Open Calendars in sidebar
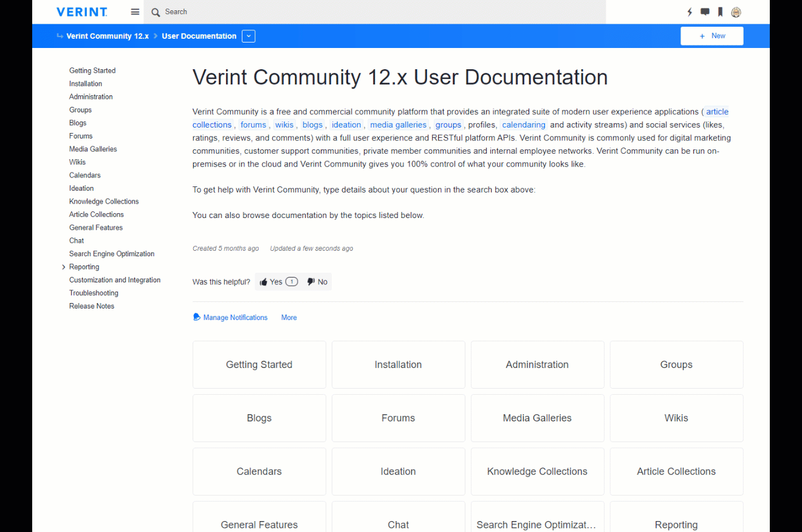802x532 pixels. coord(85,176)
